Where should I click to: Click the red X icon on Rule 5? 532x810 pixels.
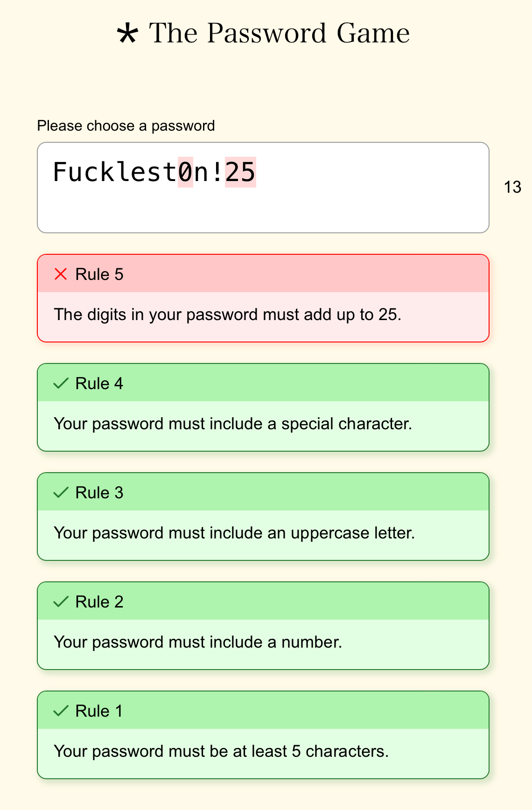(60, 274)
